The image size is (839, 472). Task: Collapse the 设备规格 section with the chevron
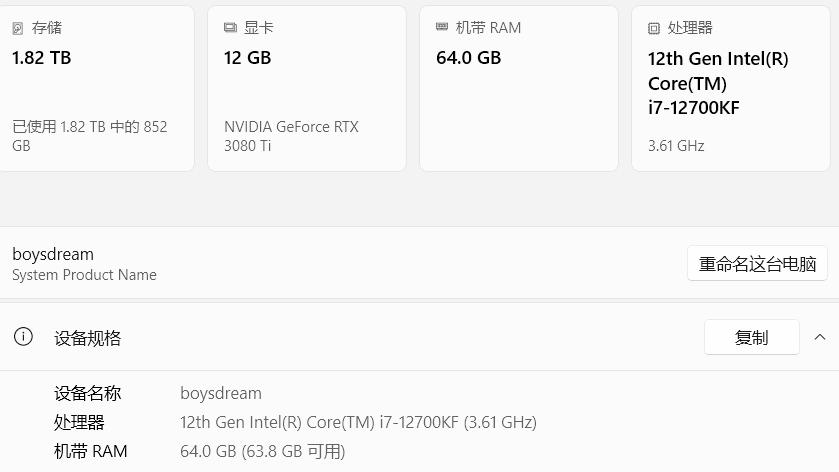pyautogui.click(x=820, y=337)
